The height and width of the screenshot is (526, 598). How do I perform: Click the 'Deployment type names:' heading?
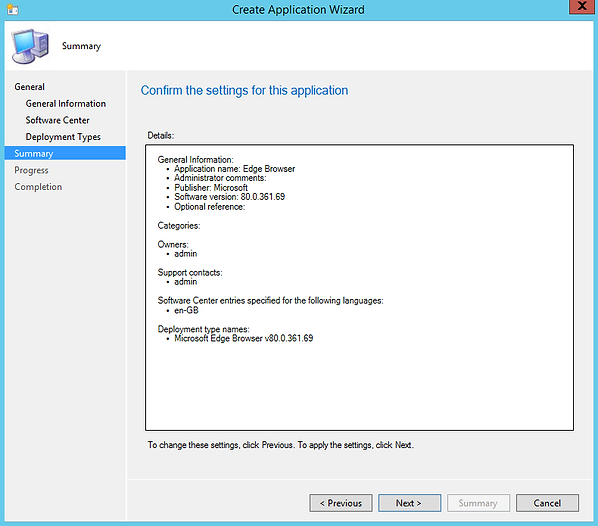pos(203,329)
